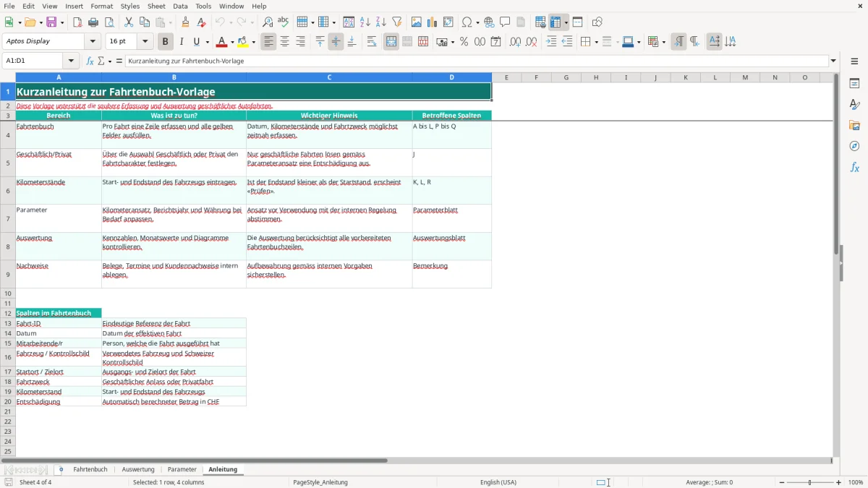Expand the borders options arrow

(x=596, y=42)
